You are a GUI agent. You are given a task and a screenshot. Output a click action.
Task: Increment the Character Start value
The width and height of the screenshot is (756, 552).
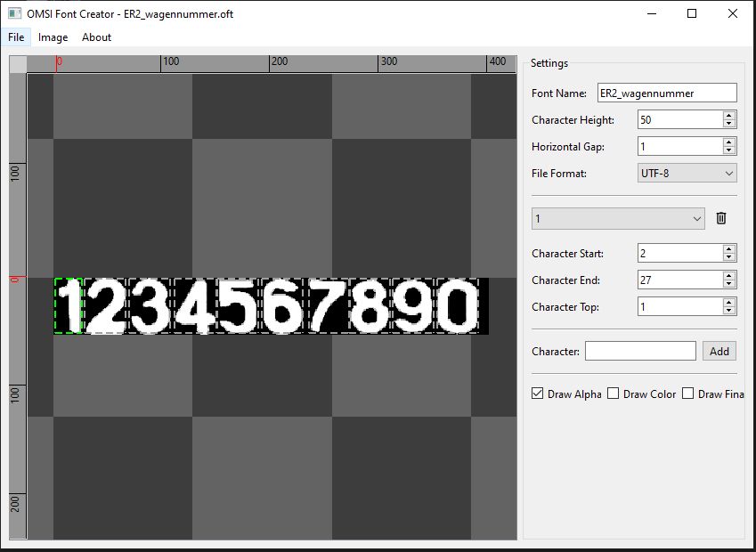click(x=729, y=249)
